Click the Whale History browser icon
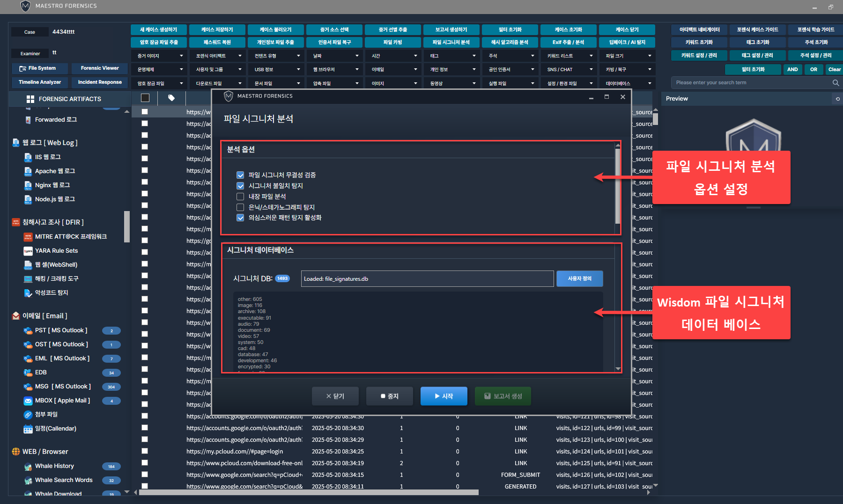 click(28, 466)
